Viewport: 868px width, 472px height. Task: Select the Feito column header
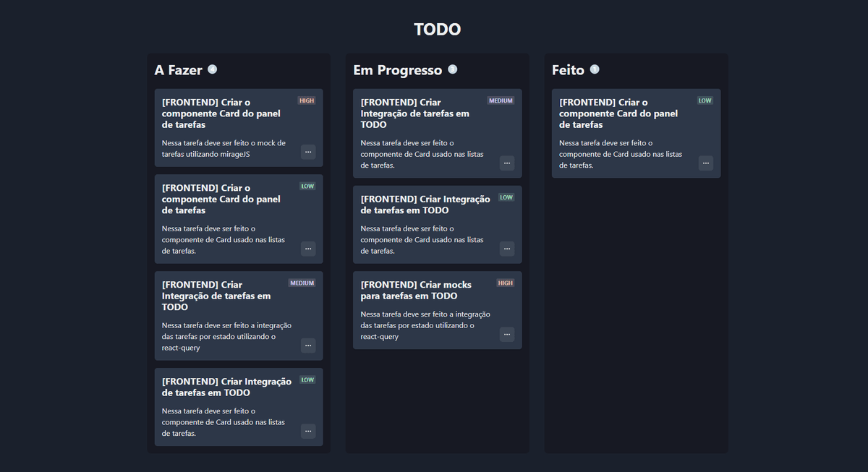click(568, 69)
